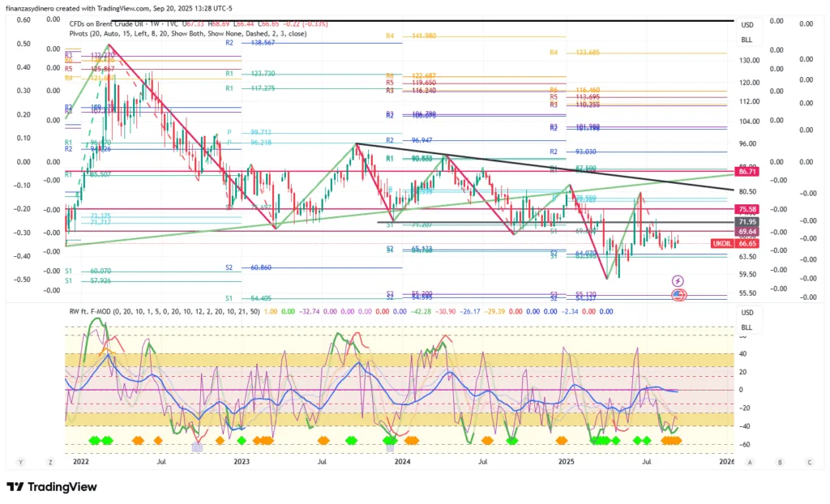The height and width of the screenshot is (504, 830).
Task: Select the 71.95 gray line price label
Action: [747, 222]
